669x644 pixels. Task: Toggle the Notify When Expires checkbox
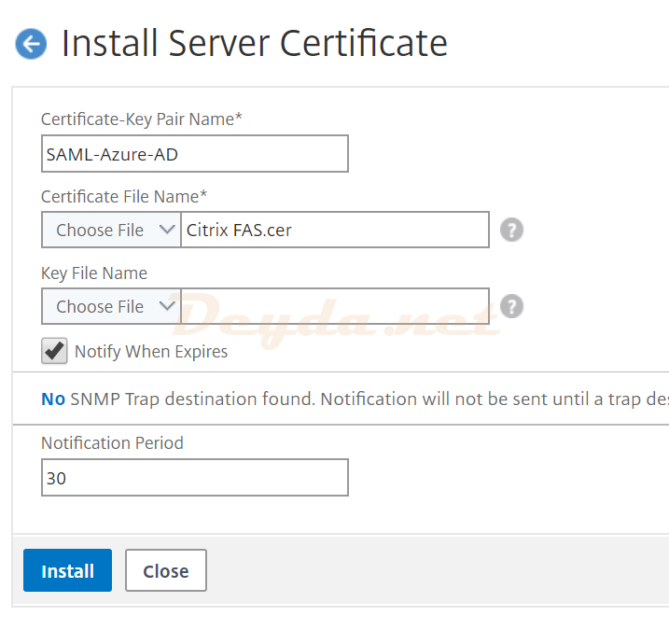point(55,351)
